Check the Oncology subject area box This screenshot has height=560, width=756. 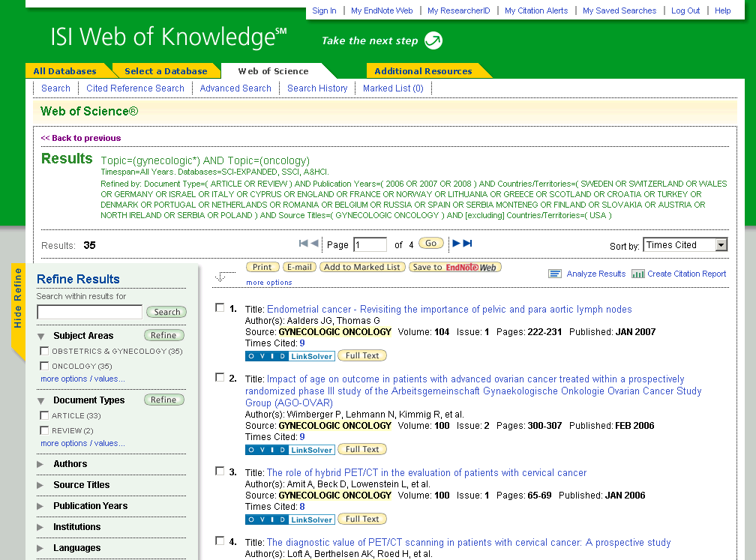[x=44, y=366]
